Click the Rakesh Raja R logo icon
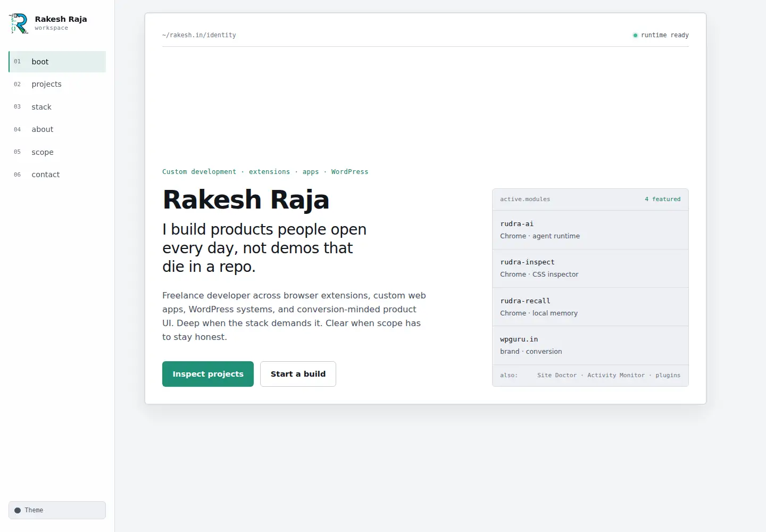 pos(19,23)
